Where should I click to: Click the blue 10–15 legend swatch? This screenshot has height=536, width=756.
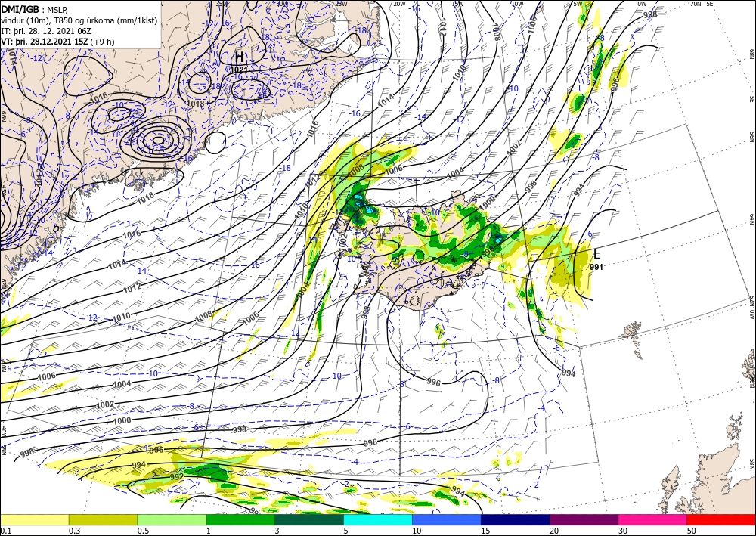pyautogui.click(x=447, y=519)
